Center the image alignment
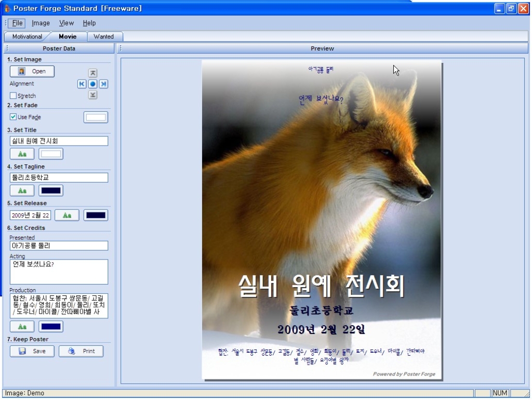 coord(92,84)
